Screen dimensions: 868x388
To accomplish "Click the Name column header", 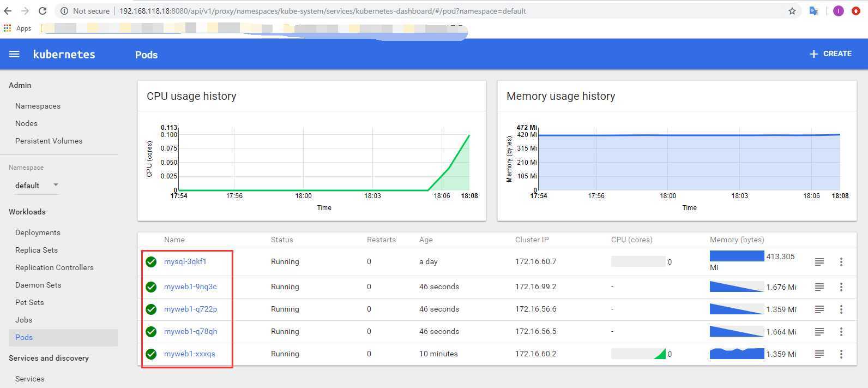I will click(x=174, y=240).
